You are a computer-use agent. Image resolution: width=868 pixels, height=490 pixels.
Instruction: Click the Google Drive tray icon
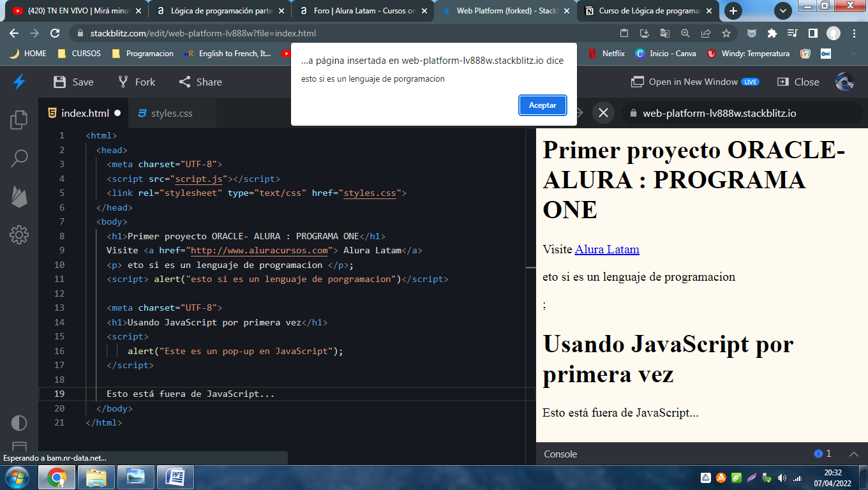(x=706, y=478)
